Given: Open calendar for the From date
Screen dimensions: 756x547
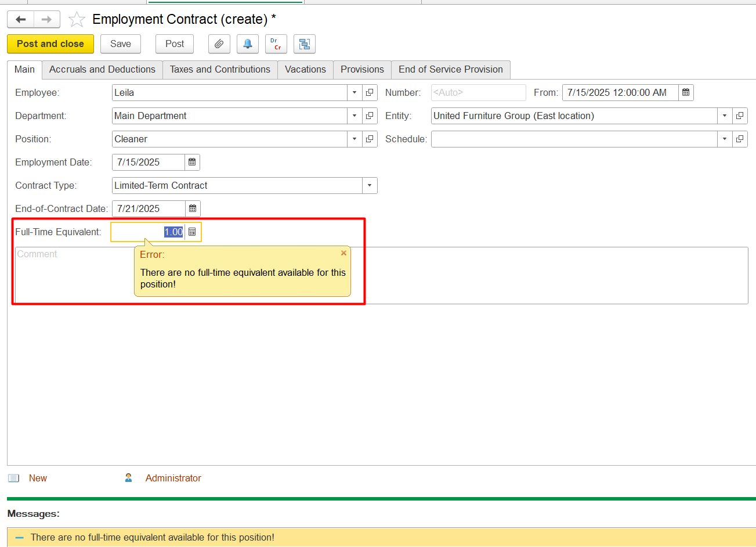Looking at the screenshot, I should tap(686, 92).
